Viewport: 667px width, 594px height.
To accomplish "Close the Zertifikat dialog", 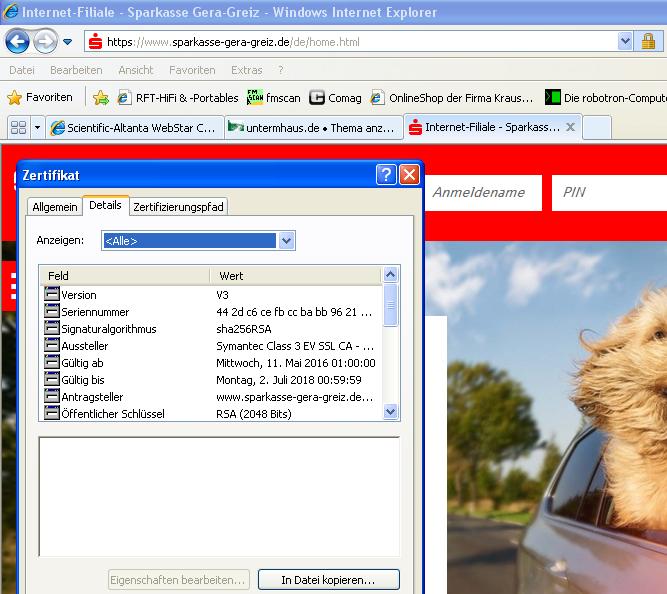I will click(x=409, y=174).
